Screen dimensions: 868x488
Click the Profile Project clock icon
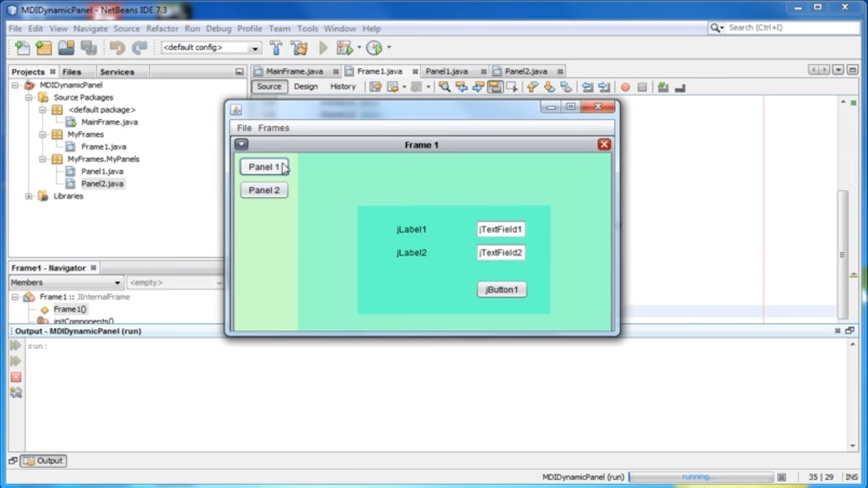click(374, 47)
